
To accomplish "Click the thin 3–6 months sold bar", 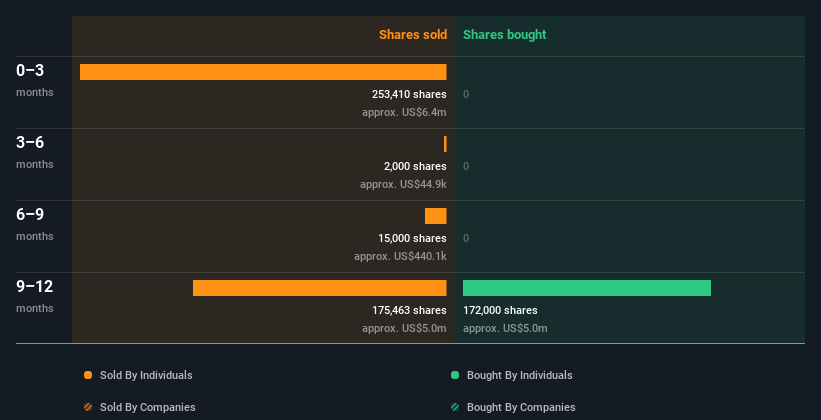I will pos(445,144).
